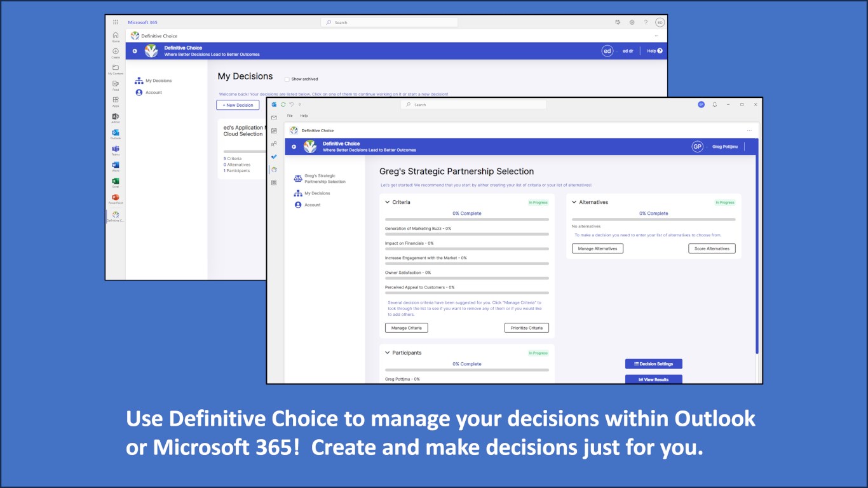Image resolution: width=868 pixels, height=488 pixels.
Task: Open Outlook quick access toolbar dropdown
Action: click(300, 104)
